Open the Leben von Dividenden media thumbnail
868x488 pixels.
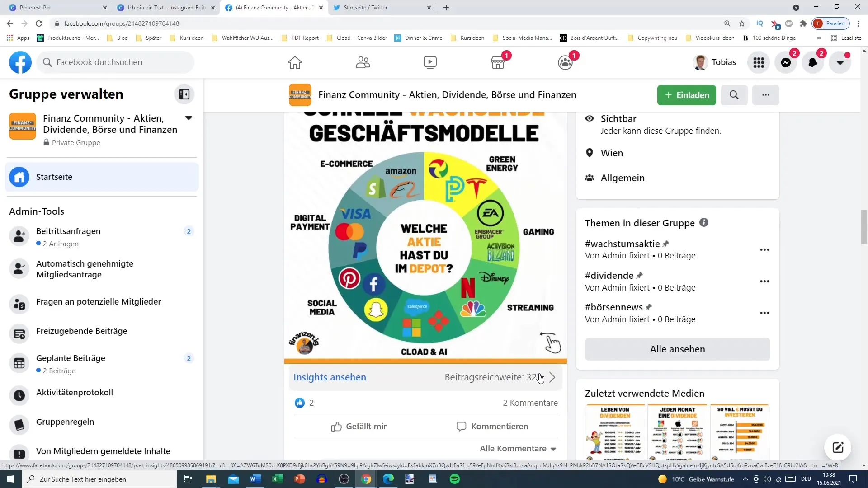coord(615,432)
